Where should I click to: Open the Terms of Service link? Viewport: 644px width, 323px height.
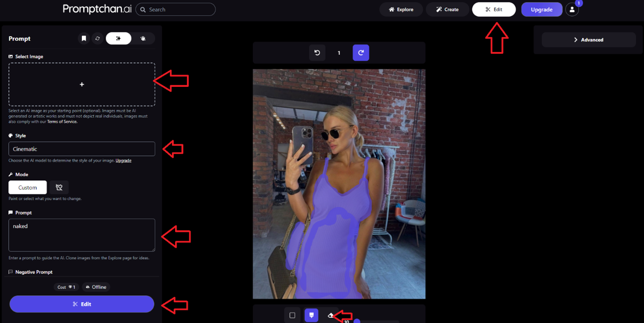click(x=62, y=122)
